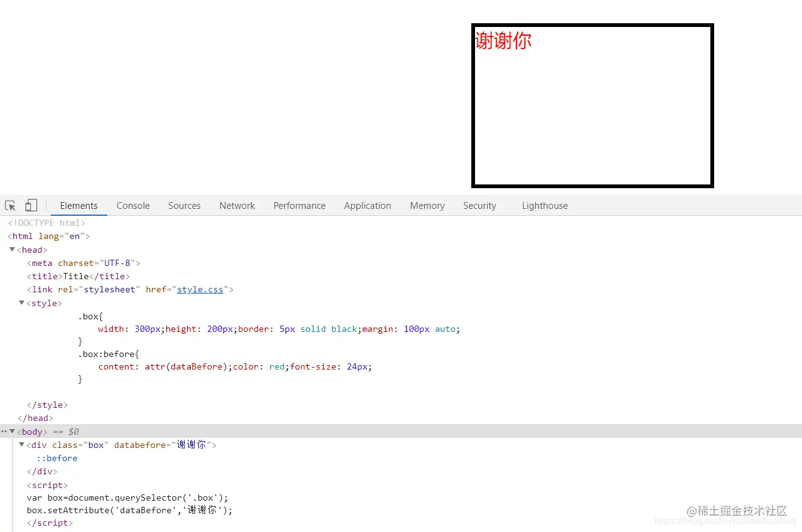The width and height of the screenshot is (802, 532).
Task: Click the red 谢谢你 text in page
Action: click(x=503, y=41)
